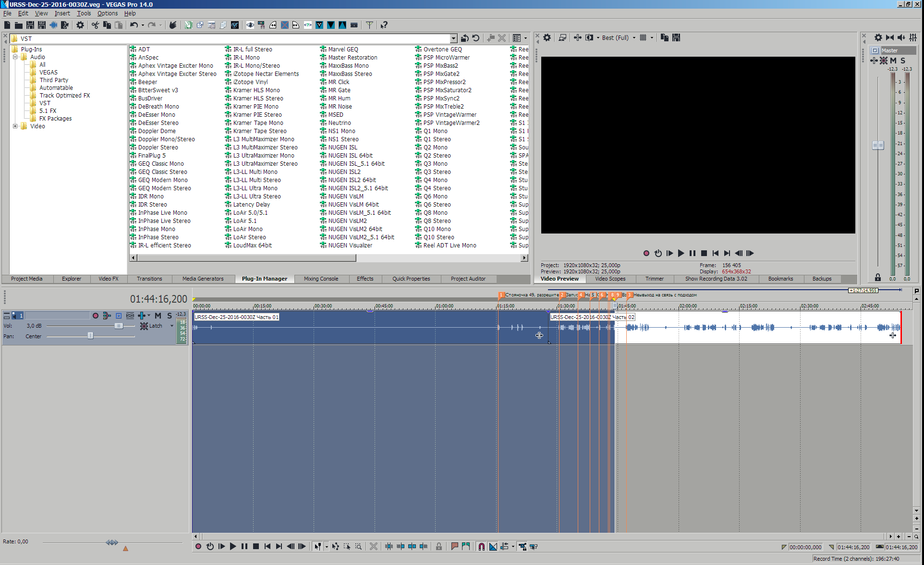Click the plug-in manager Refresh icon
The image size is (924, 565).
pyautogui.click(x=476, y=38)
